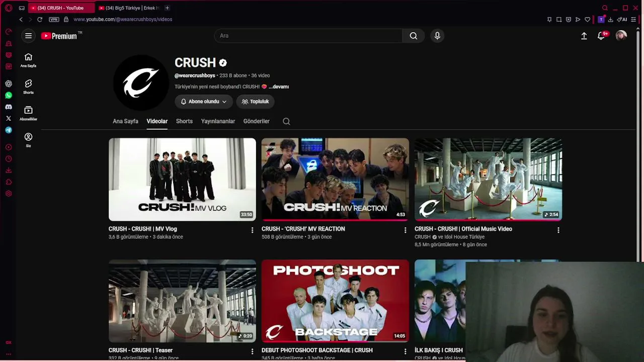Open the AI assistant toolbar button
The image size is (644, 362).
[622, 20]
